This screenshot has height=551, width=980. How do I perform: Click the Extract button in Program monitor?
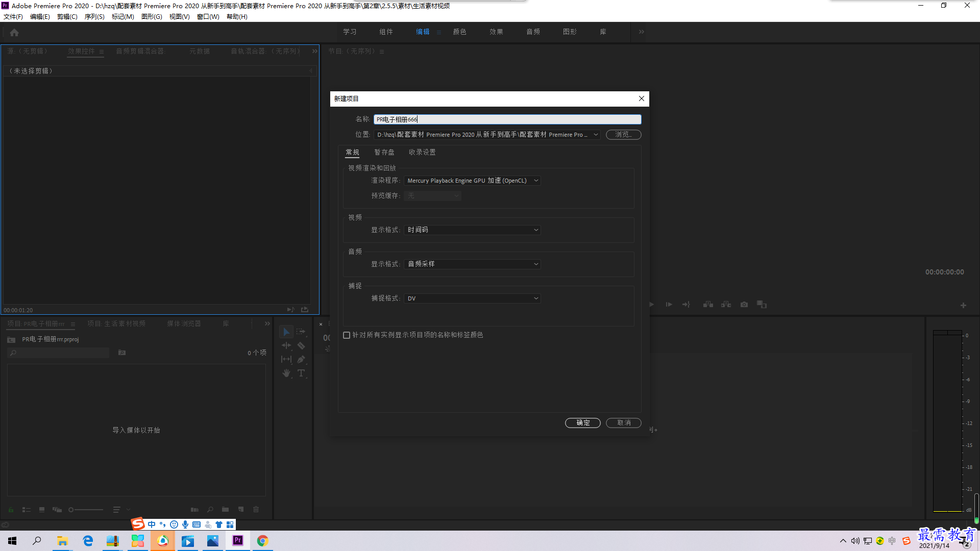point(726,305)
